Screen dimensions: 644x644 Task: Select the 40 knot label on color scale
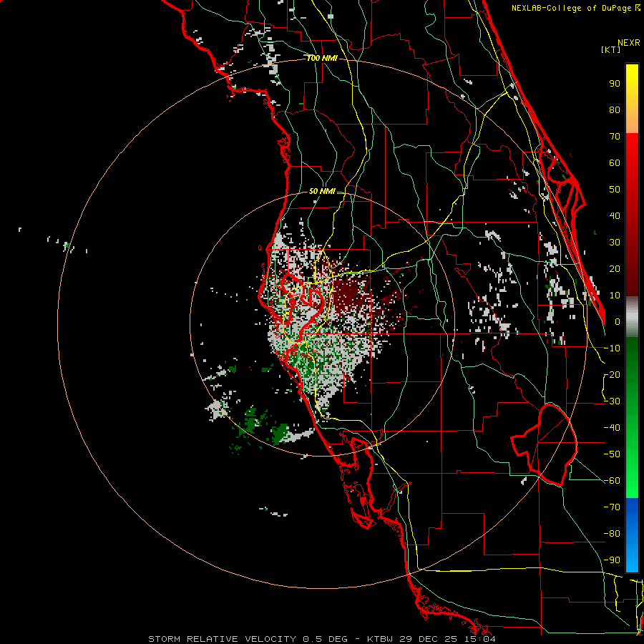click(x=615, y=216)
